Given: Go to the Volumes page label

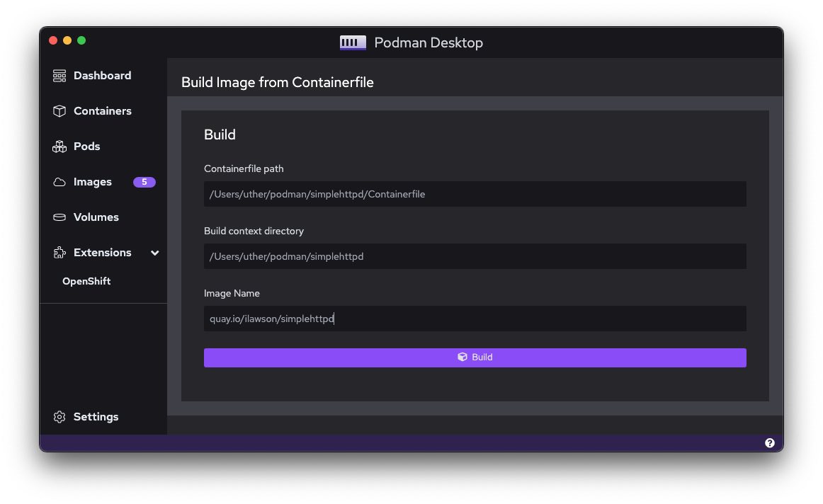Looking at the screenshot, I should [x=96, y=217].
